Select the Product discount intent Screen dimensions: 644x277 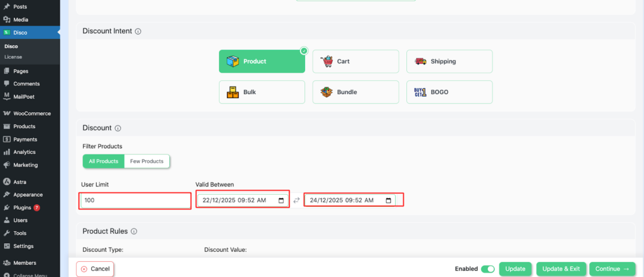click(x=262, y=61)
